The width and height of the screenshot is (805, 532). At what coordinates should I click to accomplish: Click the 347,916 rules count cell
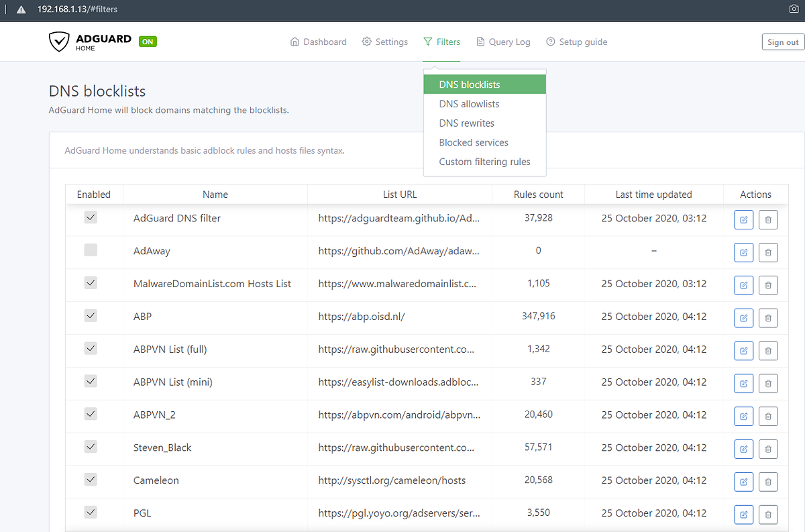coord(539,315)
